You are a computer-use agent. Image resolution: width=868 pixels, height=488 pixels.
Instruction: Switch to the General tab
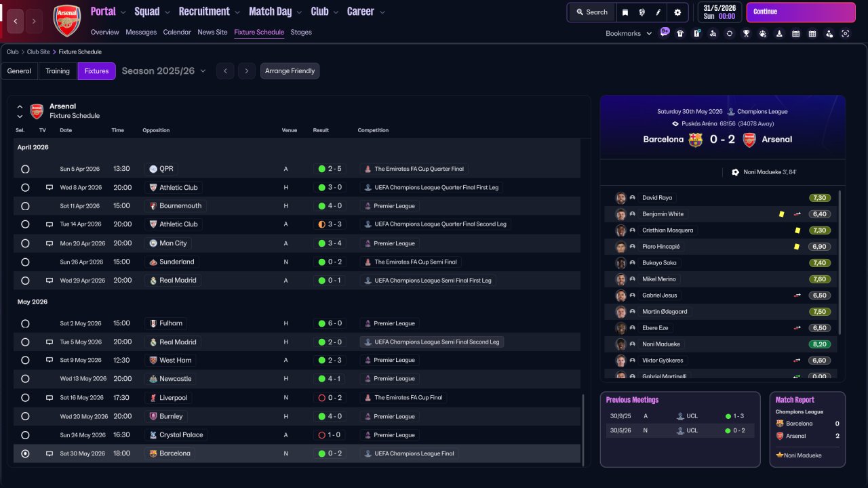pyautogui.click(x=19, y=71)
